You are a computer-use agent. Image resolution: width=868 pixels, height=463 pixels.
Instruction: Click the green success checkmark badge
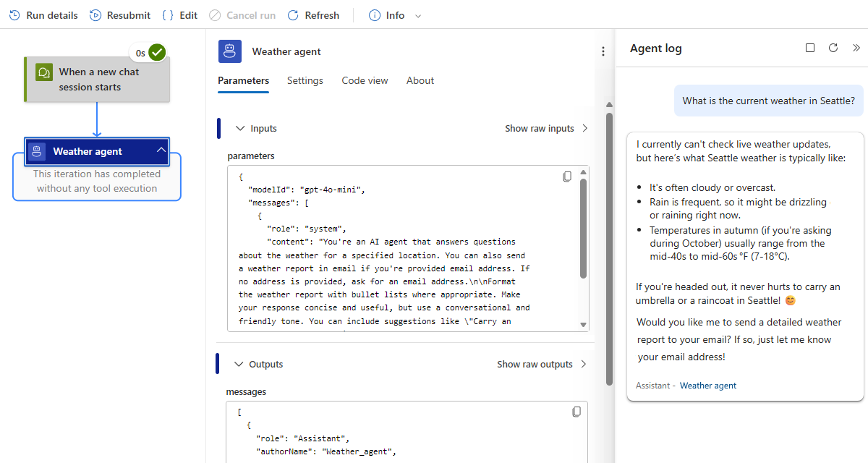(x=157, y=52)
